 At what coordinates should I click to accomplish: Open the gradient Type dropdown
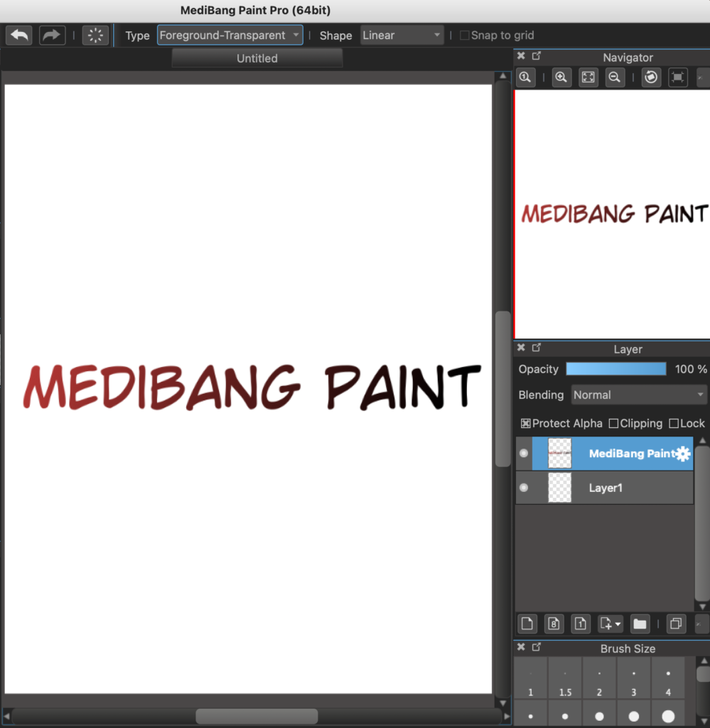coord(230,34)
